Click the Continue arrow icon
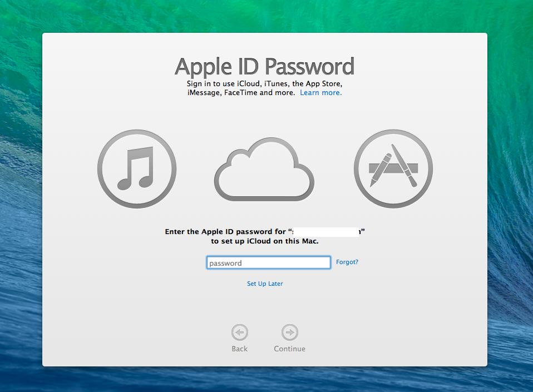The height and width of the screenshot is (392, 533). [x=290, y=332]
